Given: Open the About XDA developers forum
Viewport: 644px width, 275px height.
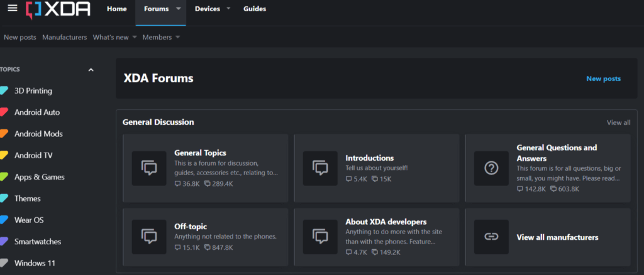Looking at the screenshot, I should [386, 222].
